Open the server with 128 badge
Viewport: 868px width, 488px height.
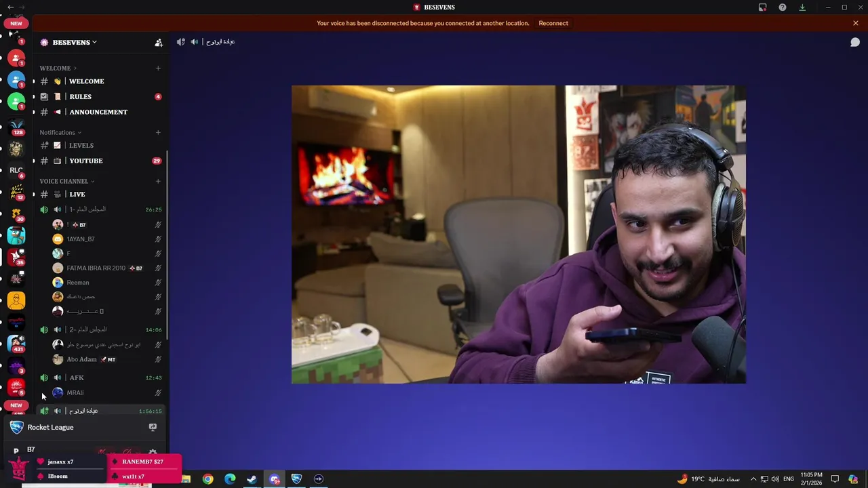(16, 126)
